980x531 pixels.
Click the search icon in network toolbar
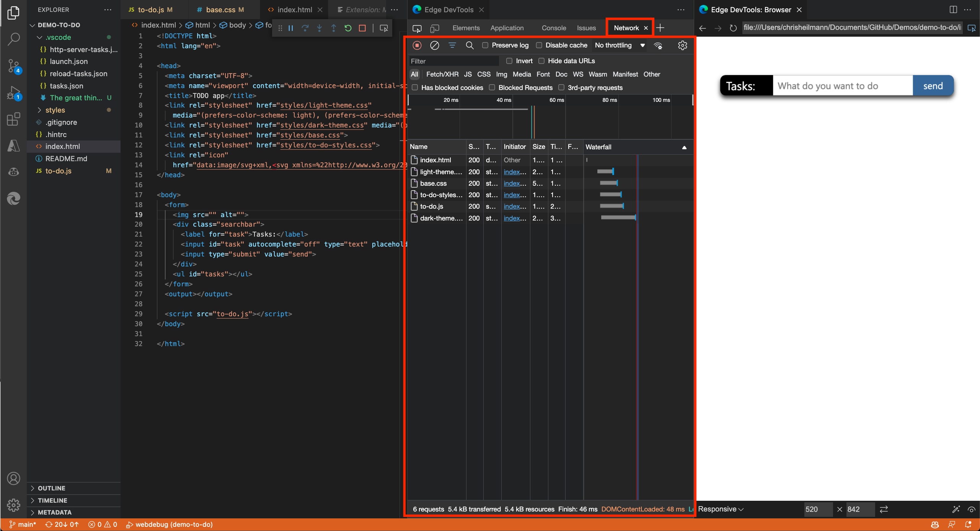469,45
